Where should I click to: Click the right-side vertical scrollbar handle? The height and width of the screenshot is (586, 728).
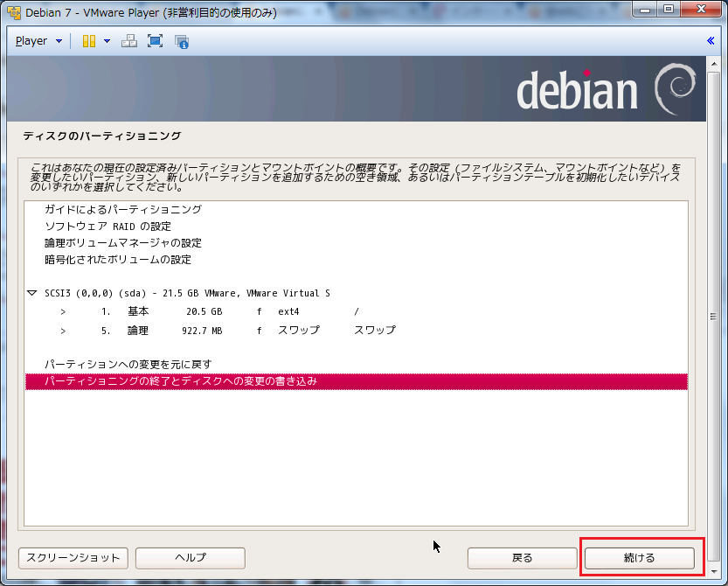[713, 317]
